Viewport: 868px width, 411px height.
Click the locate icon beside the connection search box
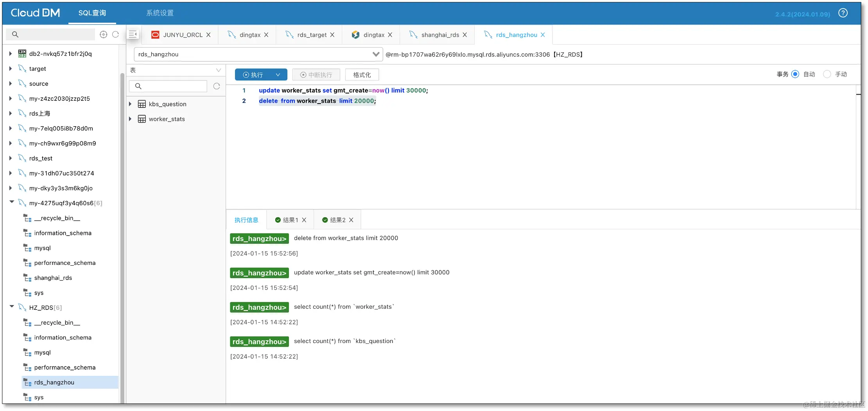point(103,34)
